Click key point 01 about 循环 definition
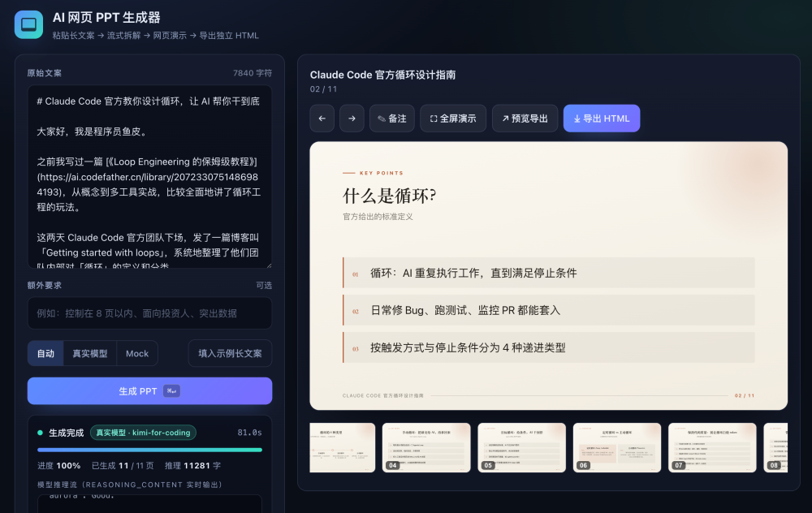Screen dimensions: 812x513 548,273
